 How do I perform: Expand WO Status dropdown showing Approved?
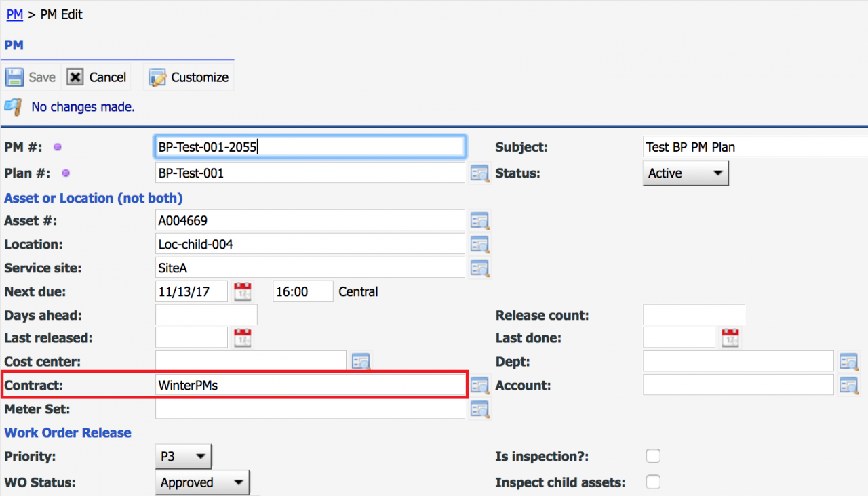[202, 482]
